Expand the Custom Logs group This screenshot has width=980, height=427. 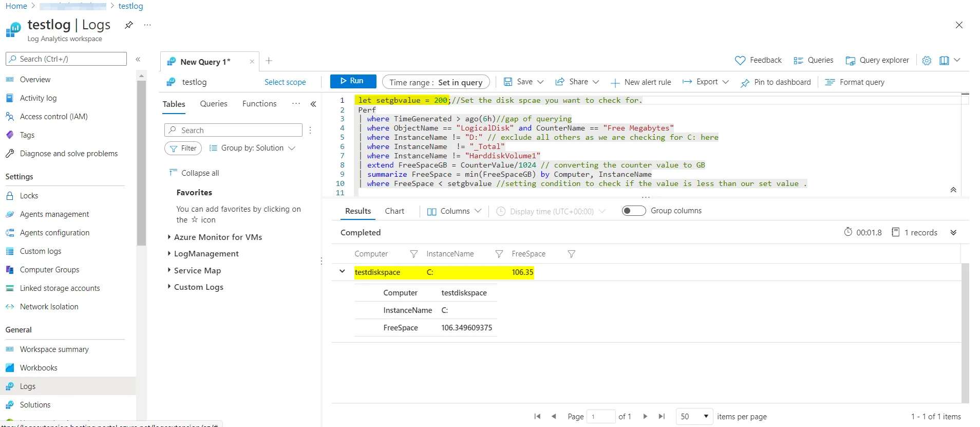tap(196, 287)
